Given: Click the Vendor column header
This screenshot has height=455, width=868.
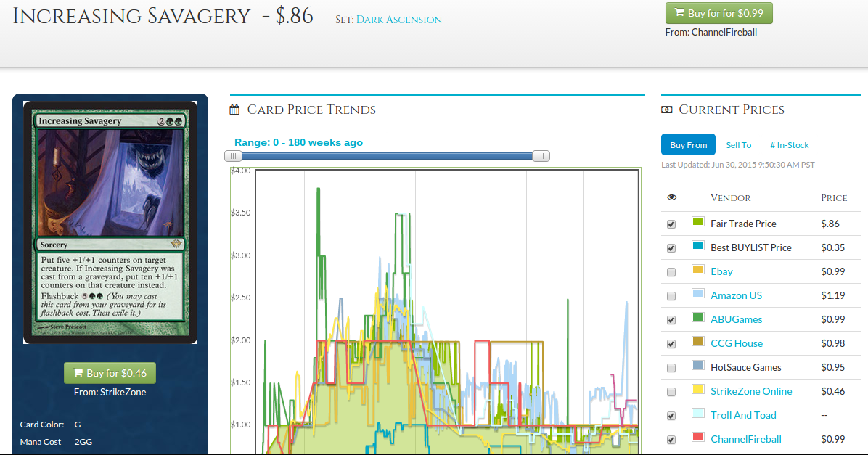Looking at the screenshot, I should coord(730,197).
